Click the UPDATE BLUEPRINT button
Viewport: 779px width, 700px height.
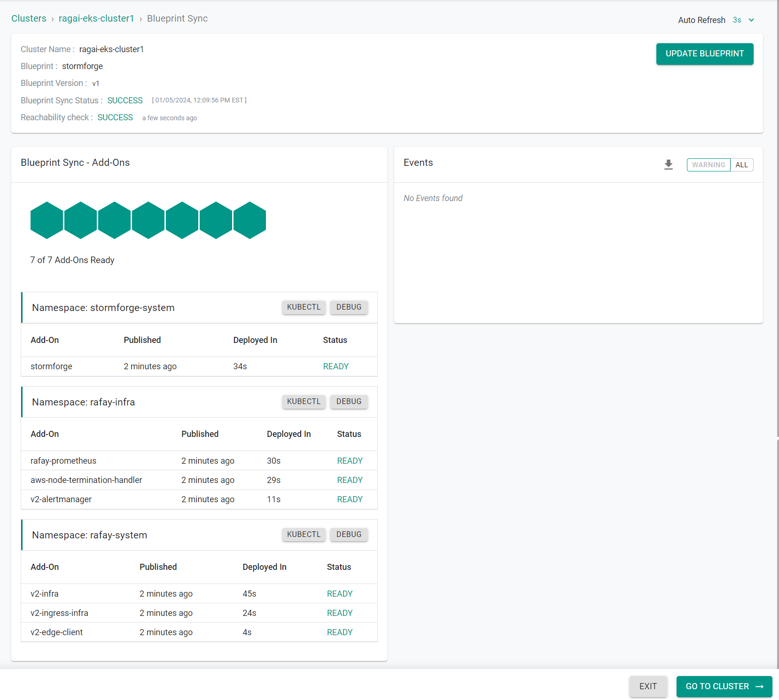pos(705,54)
